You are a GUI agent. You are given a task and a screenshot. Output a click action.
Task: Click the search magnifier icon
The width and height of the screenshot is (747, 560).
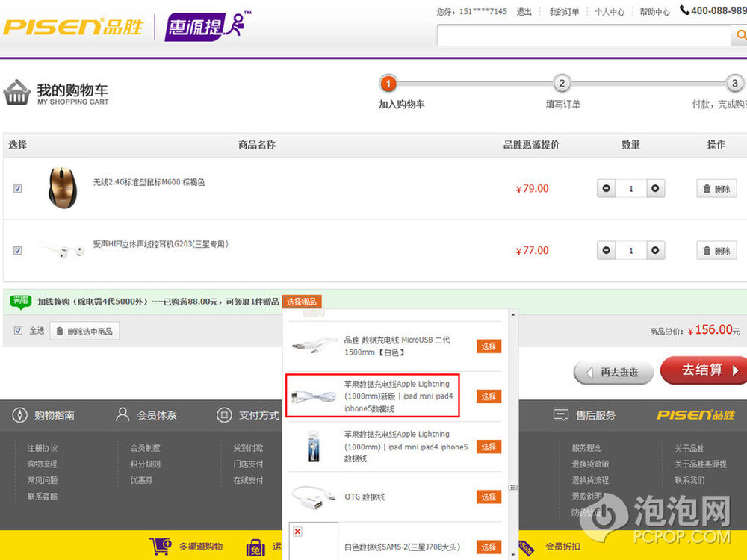(740, 35)
